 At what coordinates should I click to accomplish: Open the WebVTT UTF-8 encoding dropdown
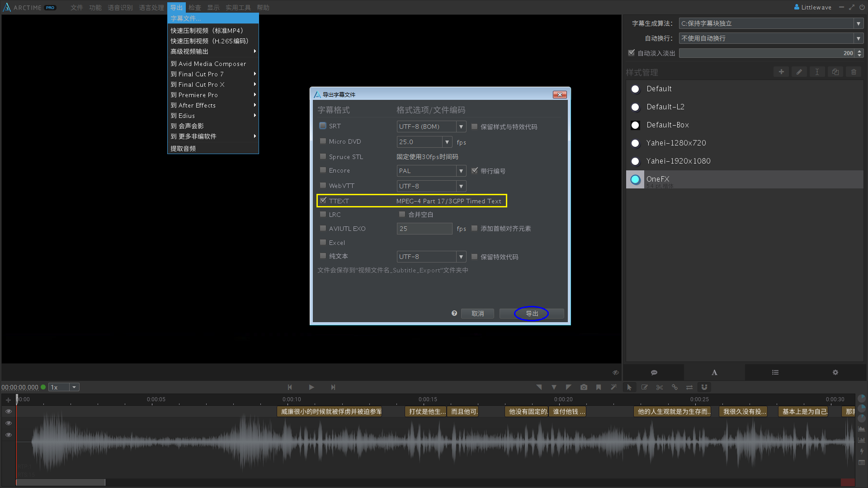(431, 186)
